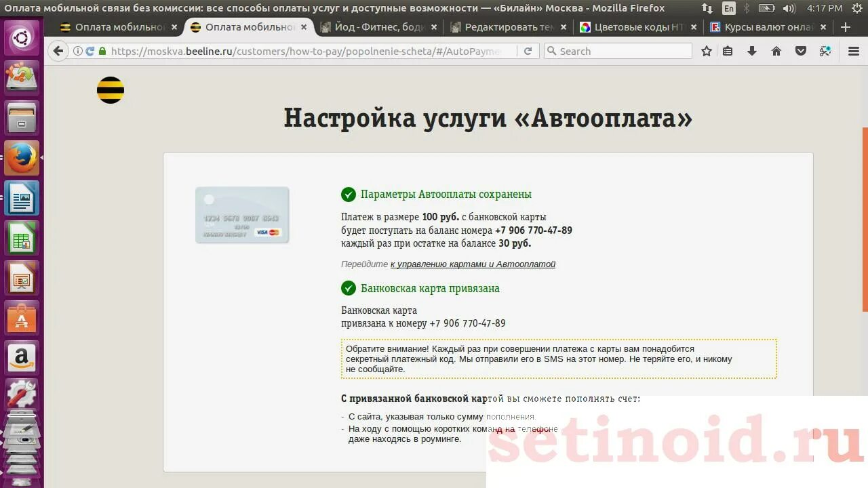The width and height of the screenshot is (868, 488).
Task: Show bookmarks list icon
Action: 728,51
